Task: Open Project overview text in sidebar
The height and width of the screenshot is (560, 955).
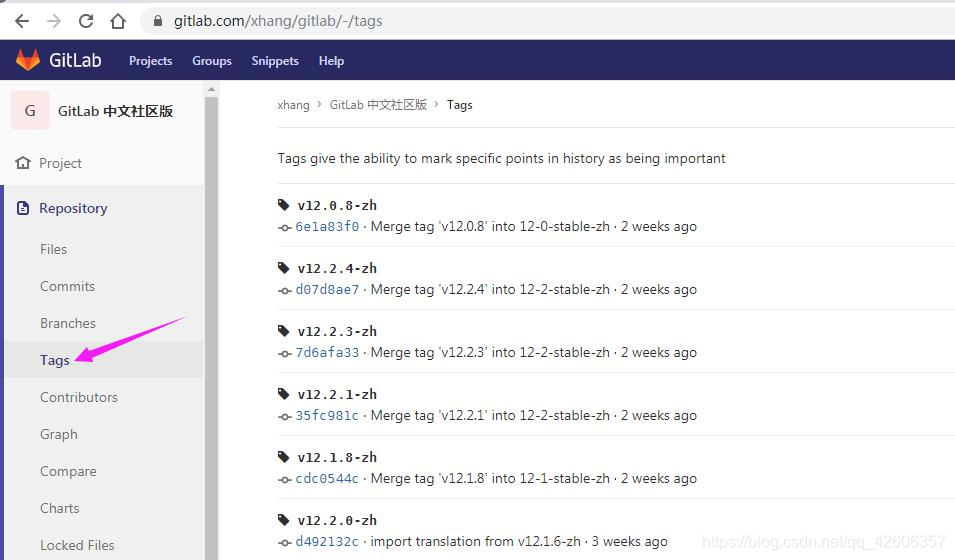Action: click(x=60, y=163)
